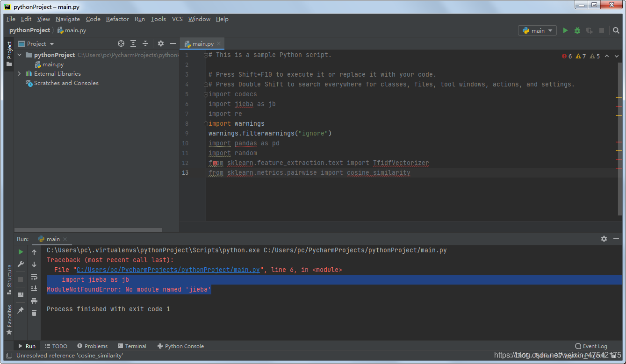Open the Tools menu
The height and width of the screenshot is (364, 626).
158,19
